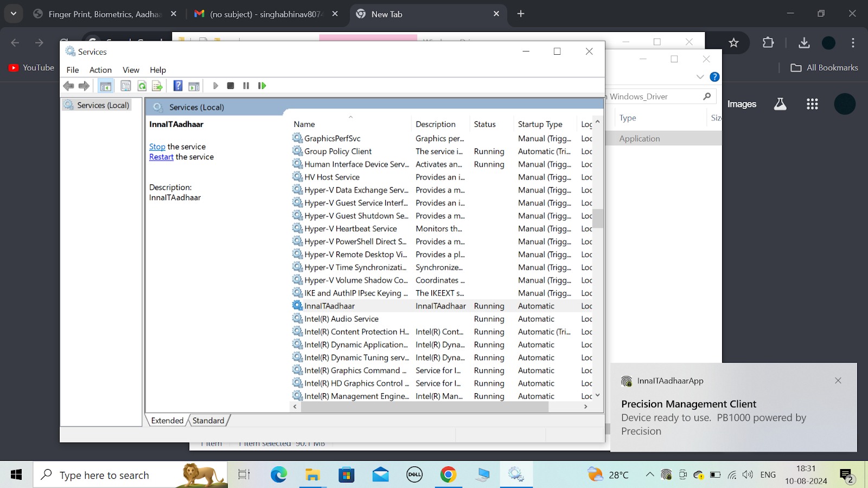Click the Images link on New Tab

pyautogui.click(x=742, y=104)
